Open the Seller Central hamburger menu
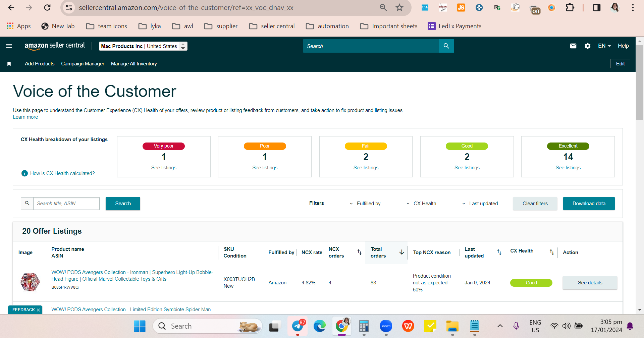The image size is (644, 338). pos(9,46)
